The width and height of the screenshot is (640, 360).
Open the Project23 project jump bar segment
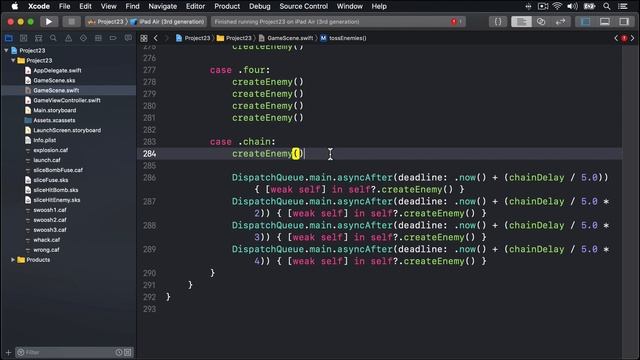[193, 38]
